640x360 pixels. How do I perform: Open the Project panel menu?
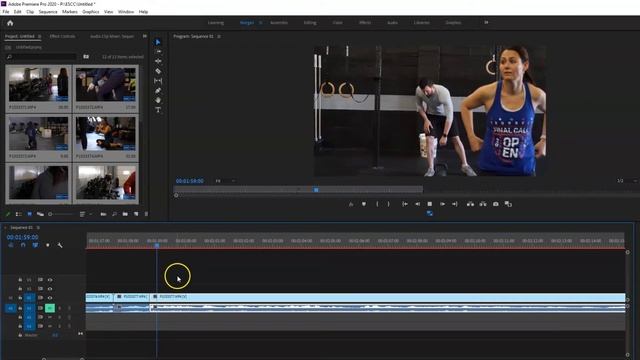[x=40, y=36]
